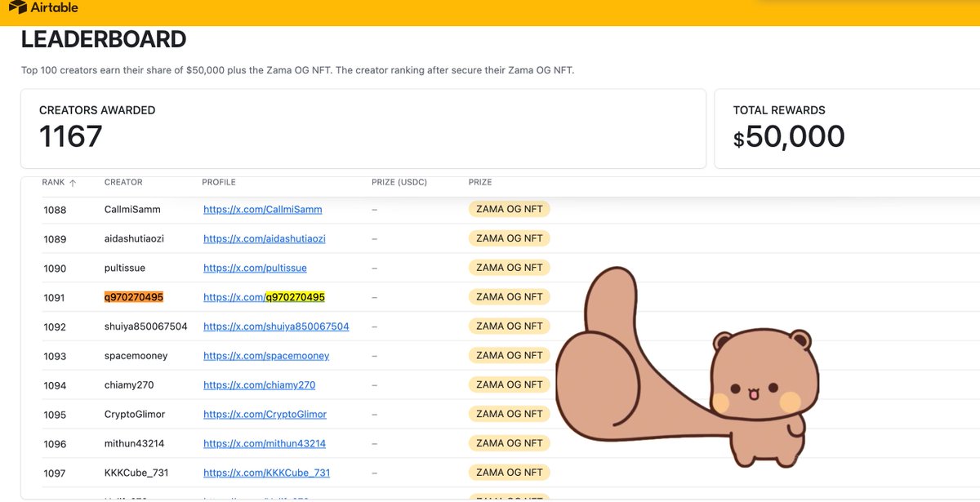Open the x.com/shuiya850067504 profile link

click(x=276, y=327)
